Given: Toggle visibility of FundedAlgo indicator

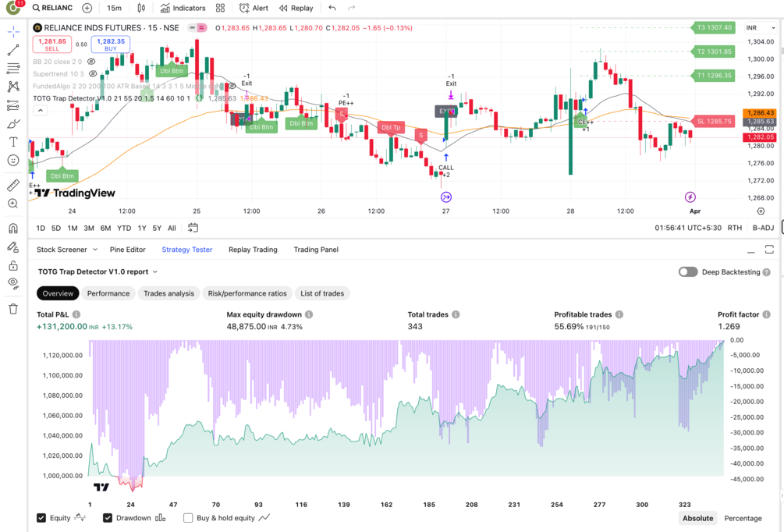Looking at the screenshot, I should pos(232,86).
